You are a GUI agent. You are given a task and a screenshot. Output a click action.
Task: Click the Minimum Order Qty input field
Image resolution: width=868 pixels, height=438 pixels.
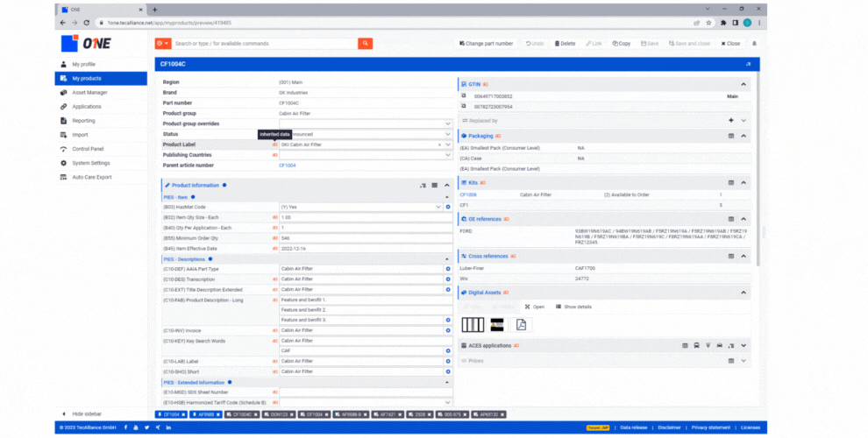pyautogui.click(x=359, y=237)
